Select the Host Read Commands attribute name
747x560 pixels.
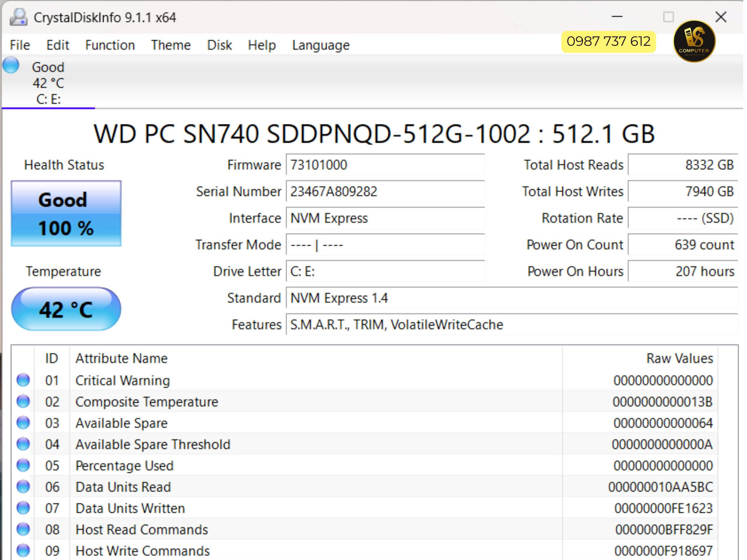click(x=142, y=529)
